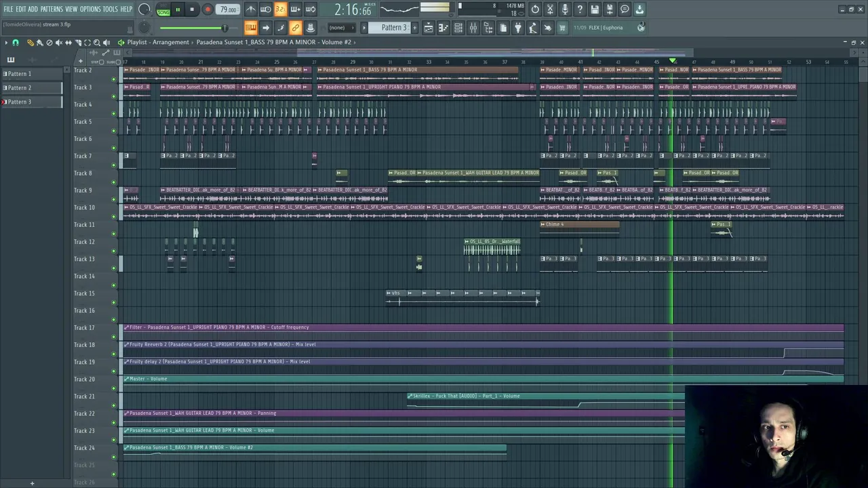
Task: Mute Track 22 with its green dot
Action: pyautogui.click(x=113, y=422)
